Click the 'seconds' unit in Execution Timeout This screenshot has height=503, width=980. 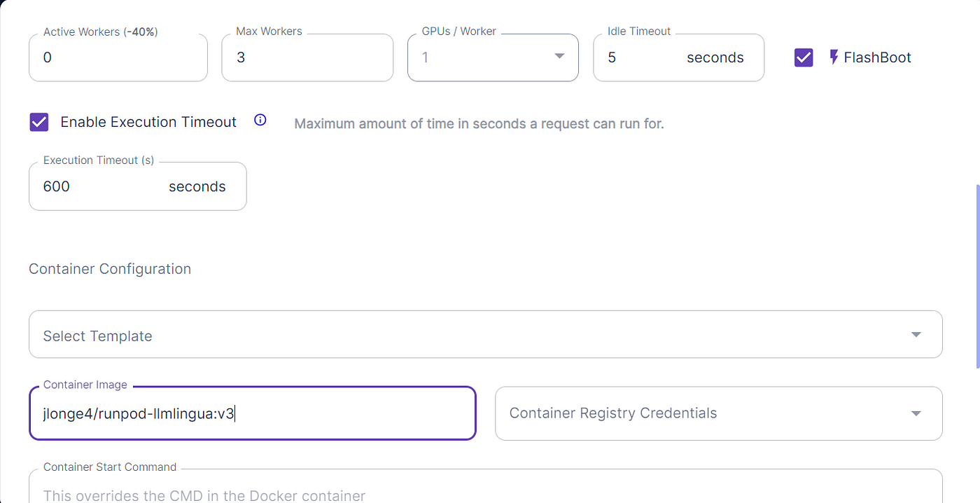click(x=197, y=187)
